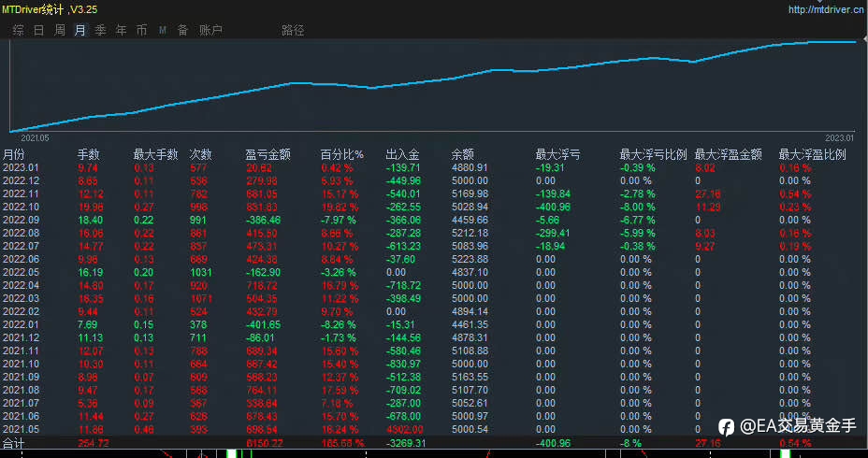Click the 2021.05 start marker on chart
Image resolution: width=868 pixels, height=458 pixels.
click(35, 137)
